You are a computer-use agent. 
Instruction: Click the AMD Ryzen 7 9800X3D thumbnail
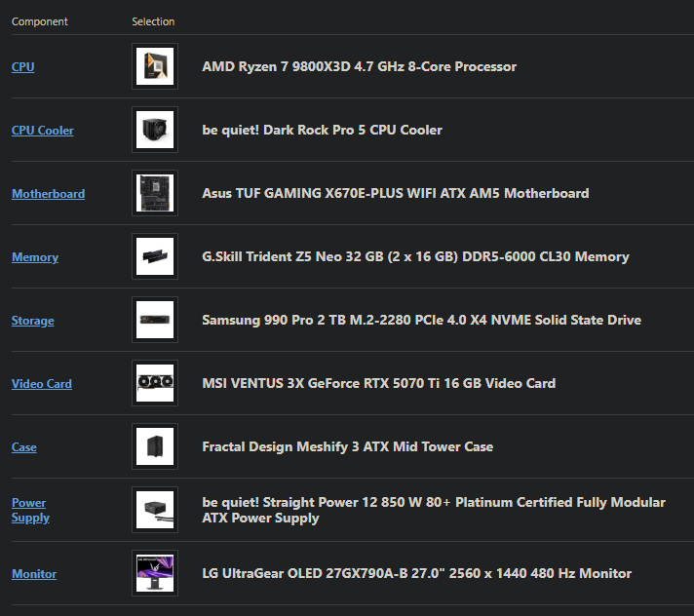click(x=155, y=66)
